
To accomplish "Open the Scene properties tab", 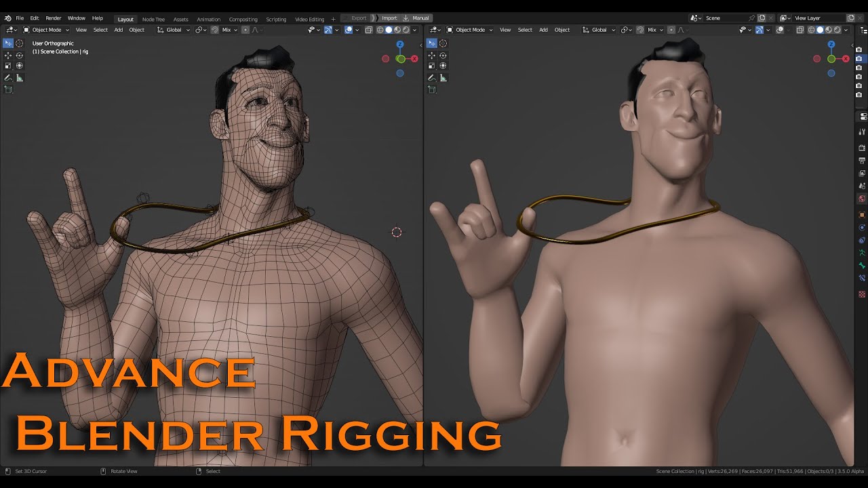I will [863, 186].
